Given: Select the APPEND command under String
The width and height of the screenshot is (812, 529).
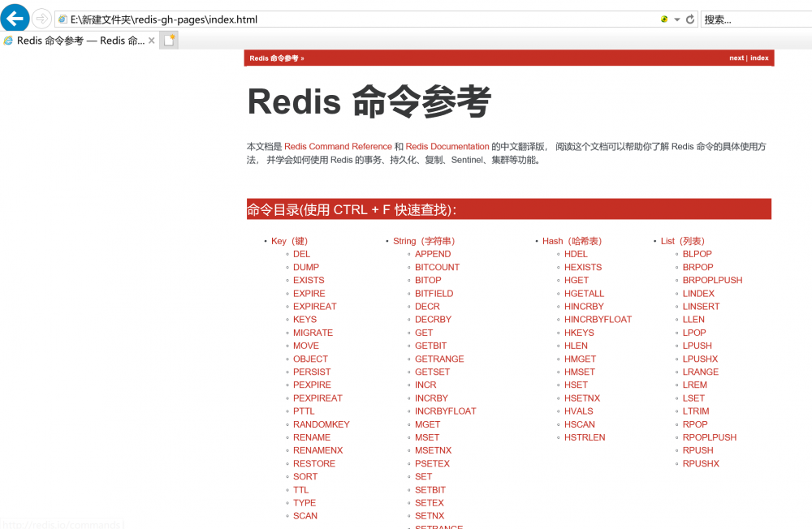Looking at the screenshot, I should point(433,254).
